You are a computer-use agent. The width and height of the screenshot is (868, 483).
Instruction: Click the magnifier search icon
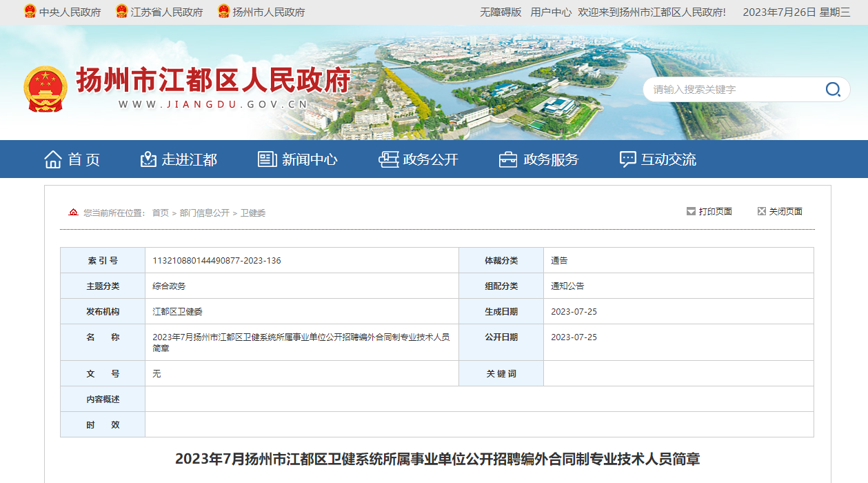(833, 90)
